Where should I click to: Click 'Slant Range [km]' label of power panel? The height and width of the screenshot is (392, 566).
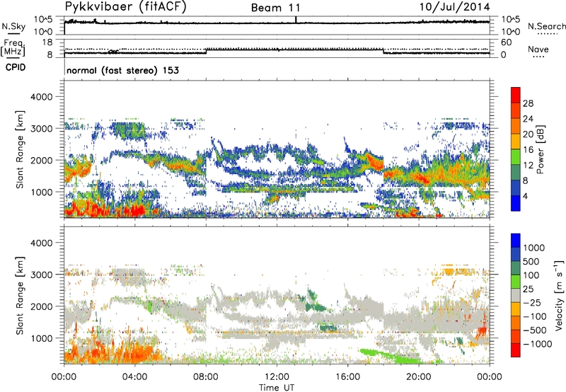(x=20, y=149)
